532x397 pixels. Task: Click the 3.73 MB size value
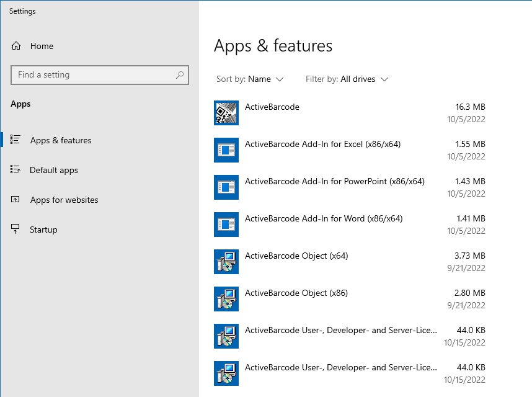(x=470, y=256)
